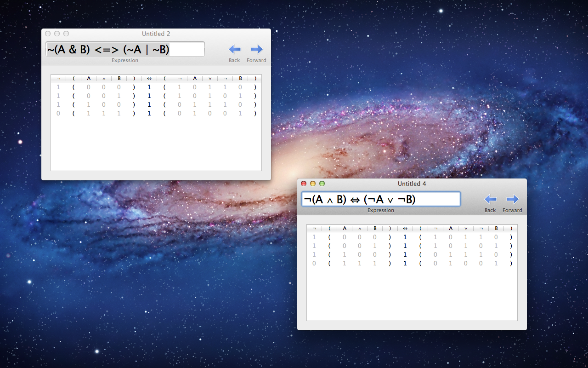Click the 'Forward' label in Untitled 4

pyautogui.click(x=512, y=210)
